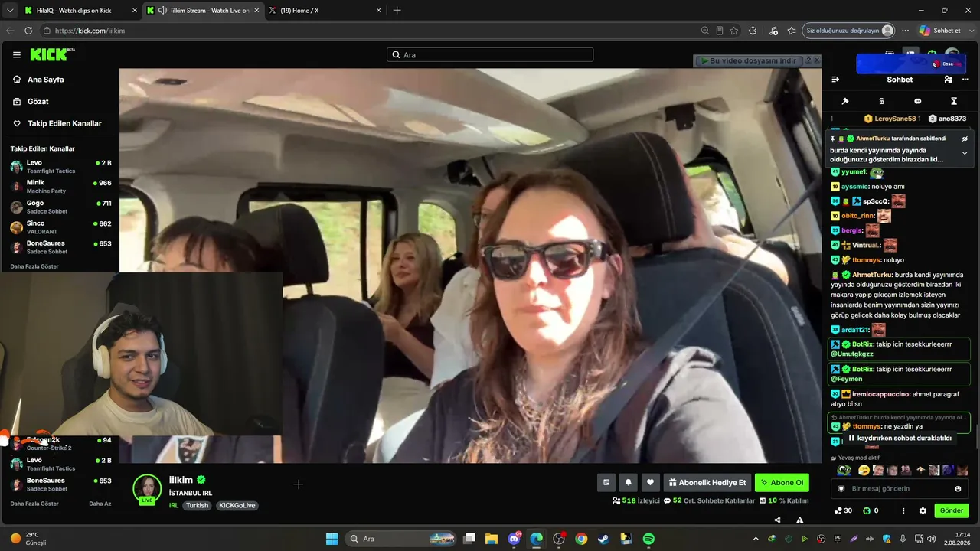Click the browser zoom out magnifier icon

(x=705, y=31)
